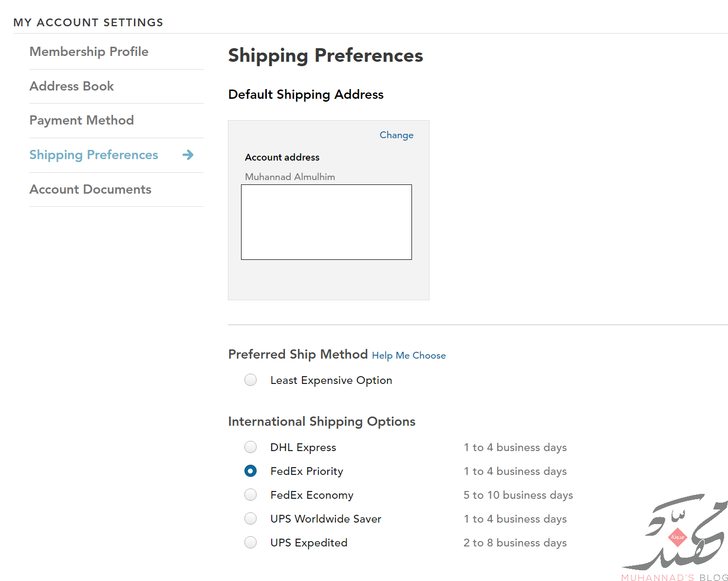This screenshot has width=728, height=581.
Task: Open Membership Profile settings
Action: tap(89, 52)
